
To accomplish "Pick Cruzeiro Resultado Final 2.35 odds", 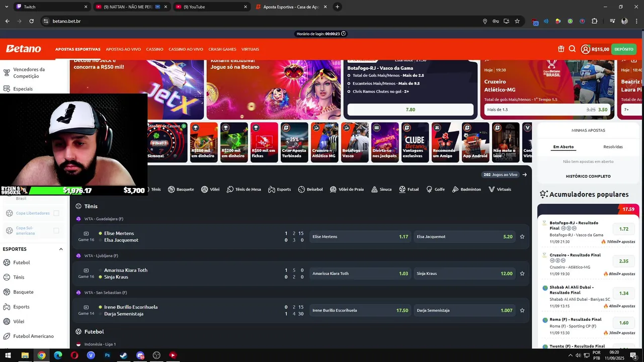I will click(x=624, y=261).
